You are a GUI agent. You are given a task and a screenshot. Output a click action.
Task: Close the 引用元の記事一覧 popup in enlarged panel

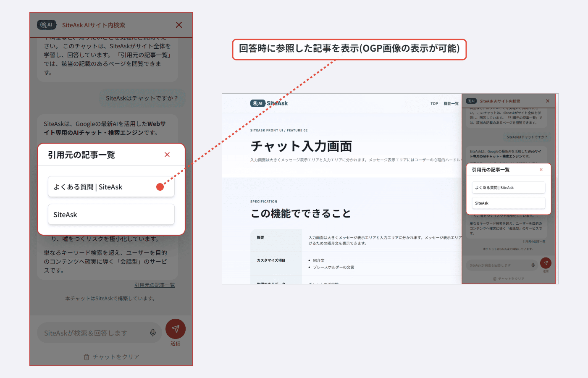coord(167,155)
